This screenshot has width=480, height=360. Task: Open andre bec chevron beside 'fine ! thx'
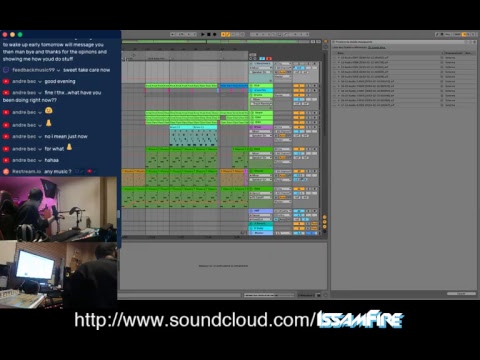(40, 93)
